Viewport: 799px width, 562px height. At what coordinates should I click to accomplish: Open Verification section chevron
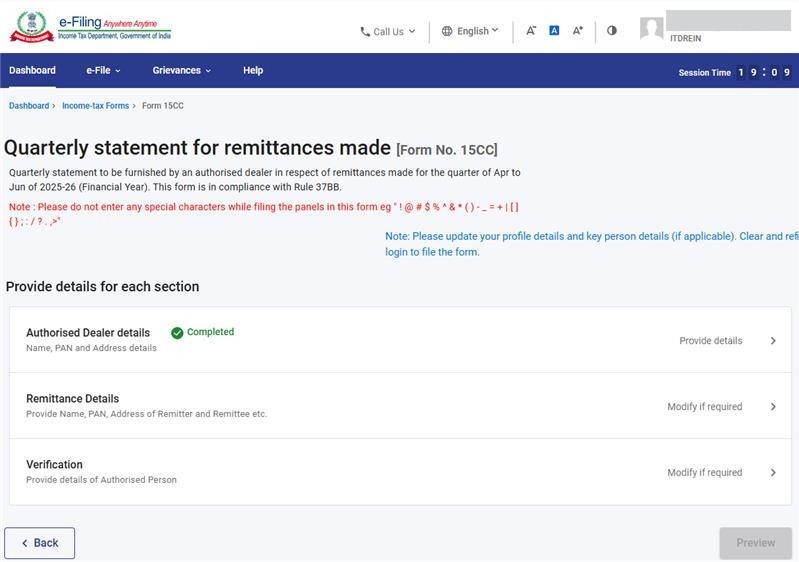tap(773, 473)
